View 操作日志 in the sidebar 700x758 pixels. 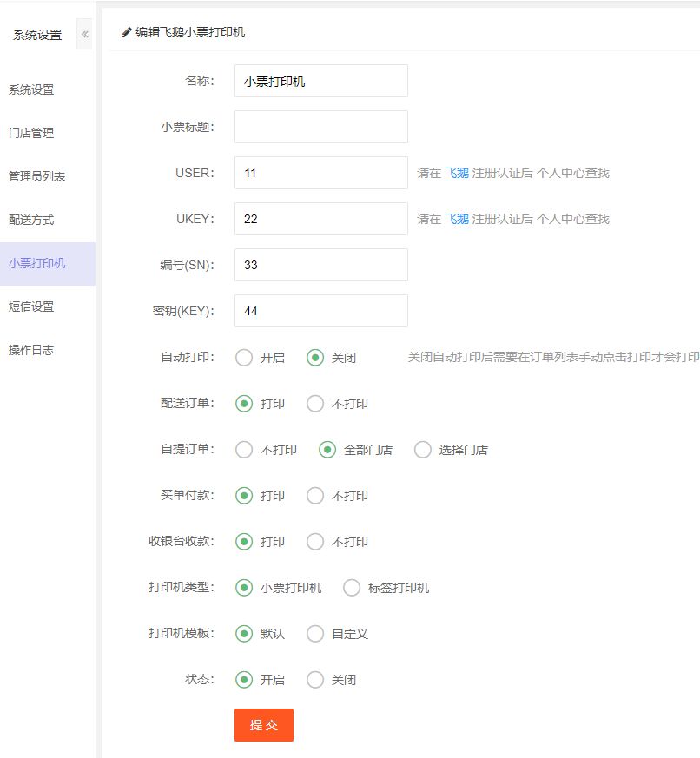pos(31,350)
